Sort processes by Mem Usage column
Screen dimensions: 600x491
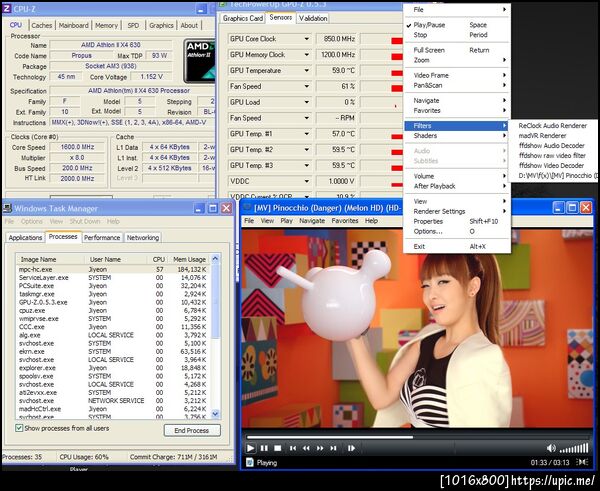pyautogui.click(x=189, y=259)
